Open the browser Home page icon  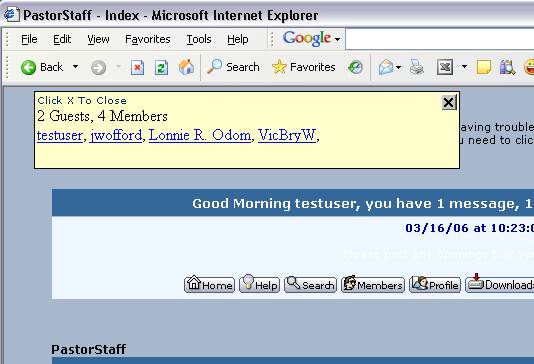pos(186,67)
